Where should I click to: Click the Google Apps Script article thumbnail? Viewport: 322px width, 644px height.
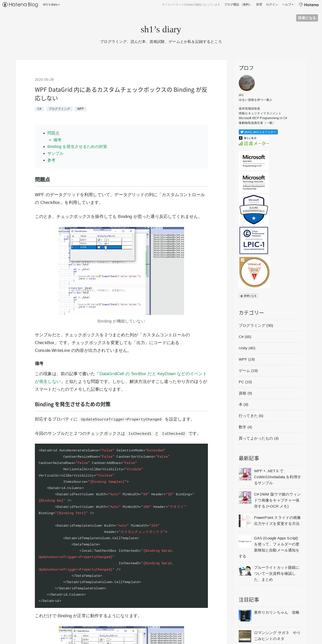(245, 541)
